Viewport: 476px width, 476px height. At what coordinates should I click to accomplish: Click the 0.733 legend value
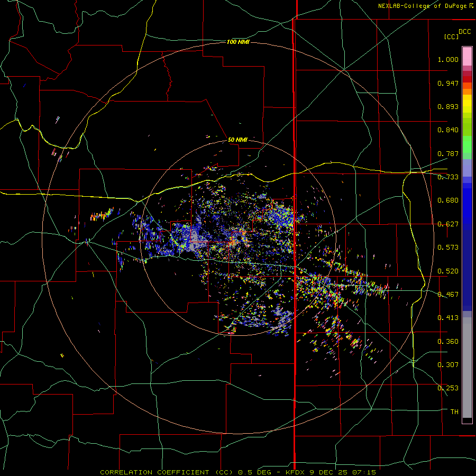click(448, 177)
